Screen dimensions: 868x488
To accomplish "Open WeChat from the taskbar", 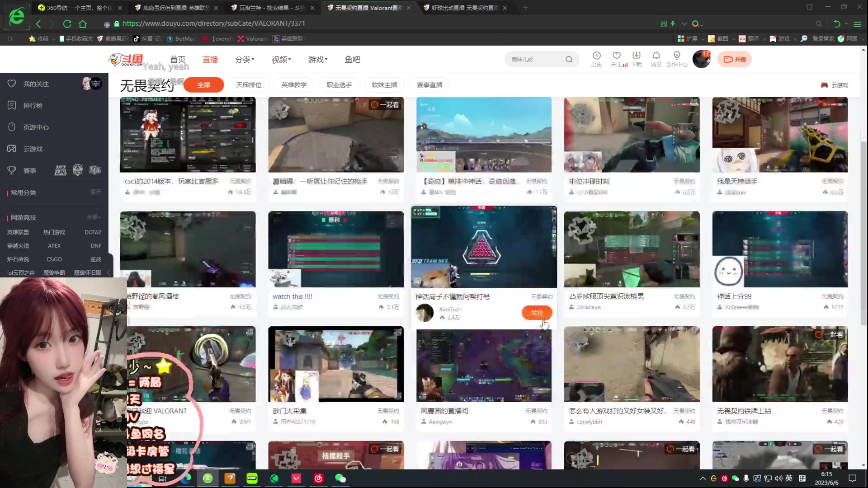I will click(340, 478).
